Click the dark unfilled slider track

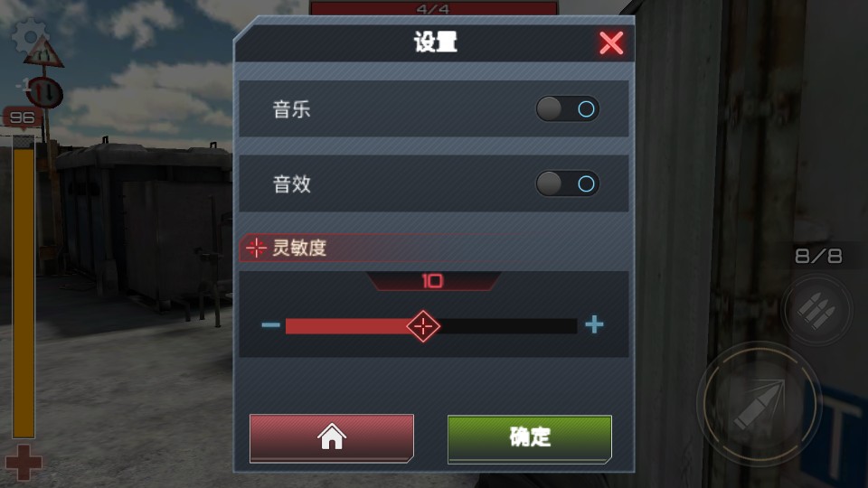click(508, 326)
